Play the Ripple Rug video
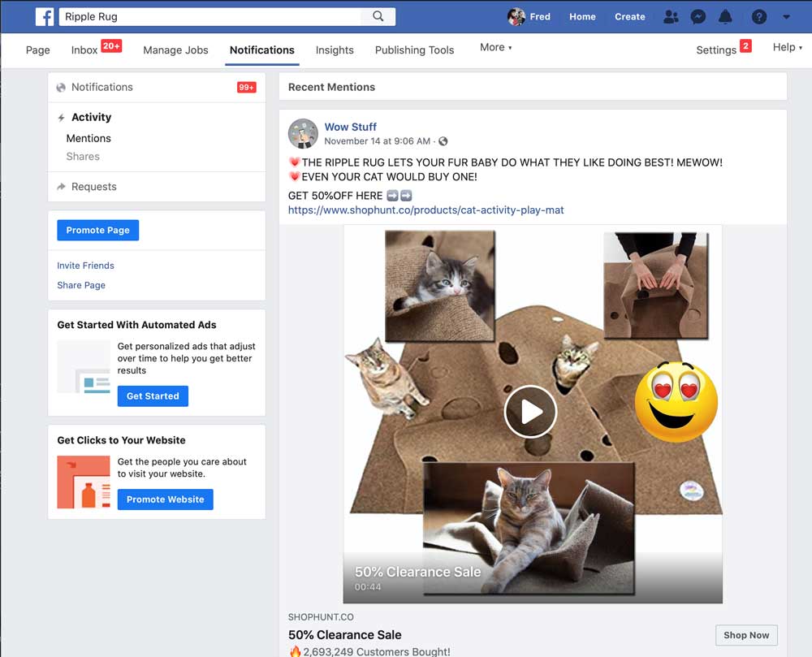Viewport: 812px width, 657px height. tap(530, 412)
